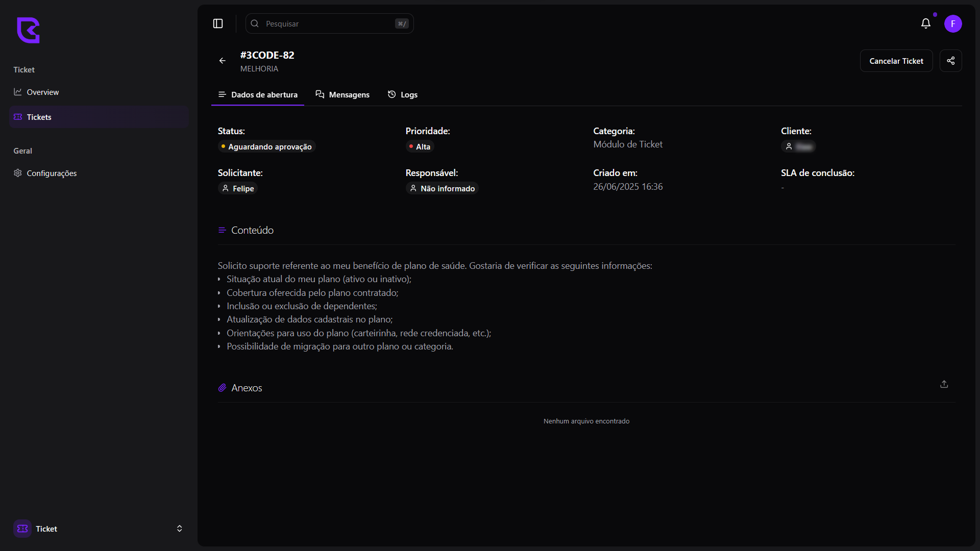This screenshot has width=980, height=551.
Task: Click the Alta priority badge
Action: pos(420,147)
